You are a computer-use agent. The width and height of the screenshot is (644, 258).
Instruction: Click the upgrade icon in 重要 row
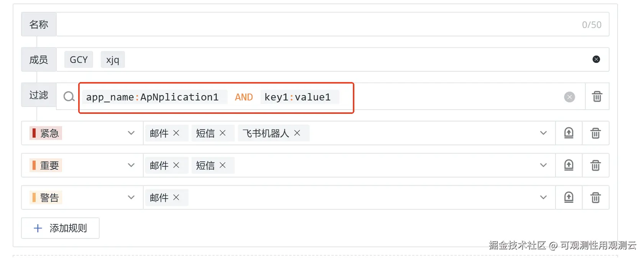pyautogui.click(x=569, y=165)
